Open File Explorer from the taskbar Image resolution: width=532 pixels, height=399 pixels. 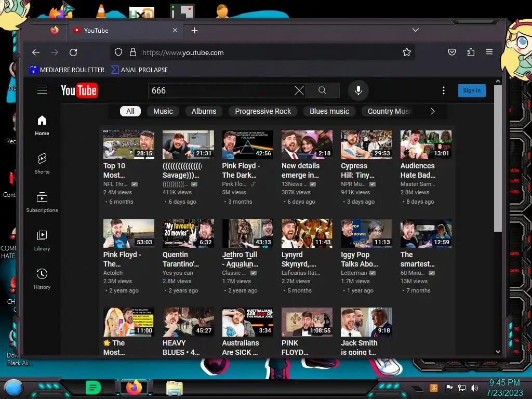coord(175,388)
